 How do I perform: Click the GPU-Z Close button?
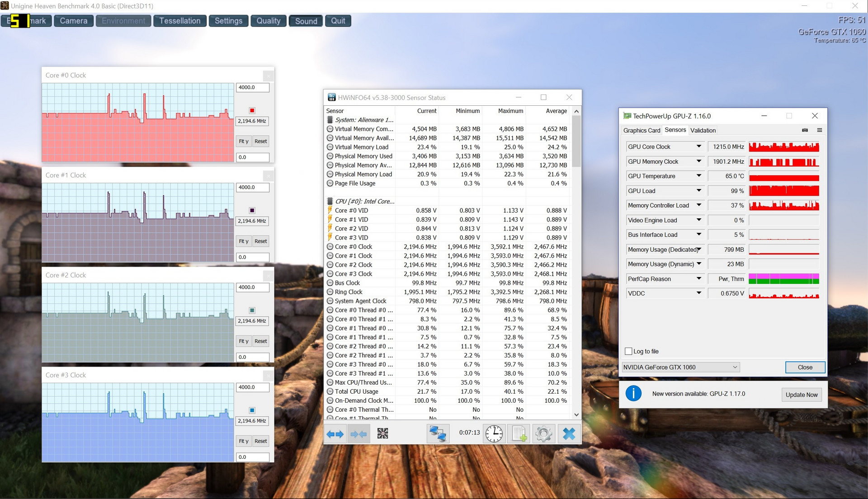coord(805,367)
